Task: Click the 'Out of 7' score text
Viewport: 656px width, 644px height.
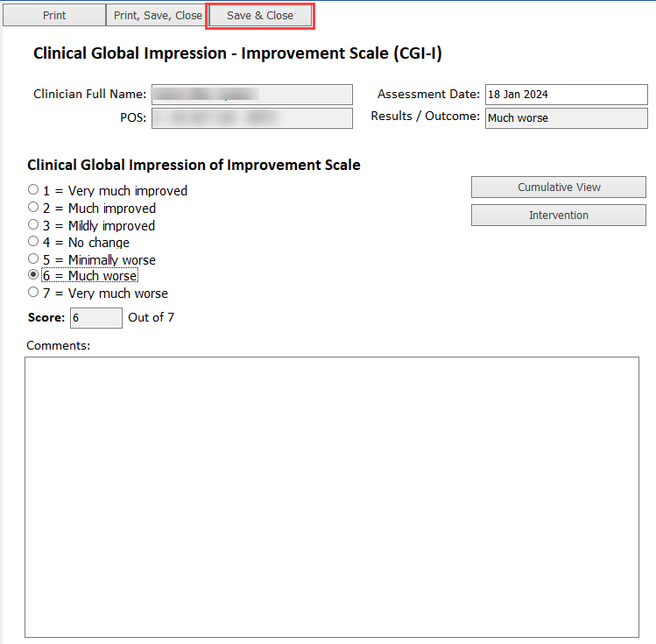Action: 151,317
